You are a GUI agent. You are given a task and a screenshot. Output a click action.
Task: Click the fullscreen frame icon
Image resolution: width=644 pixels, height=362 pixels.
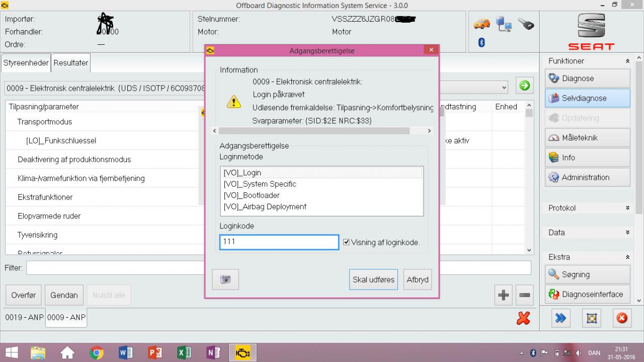591,318
